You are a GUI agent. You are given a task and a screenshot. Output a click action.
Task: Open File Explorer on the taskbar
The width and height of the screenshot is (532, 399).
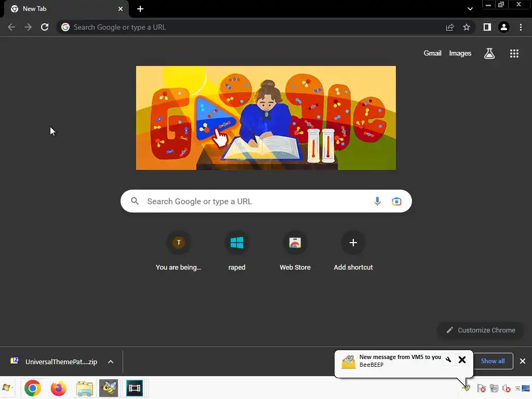pos(85,388)
